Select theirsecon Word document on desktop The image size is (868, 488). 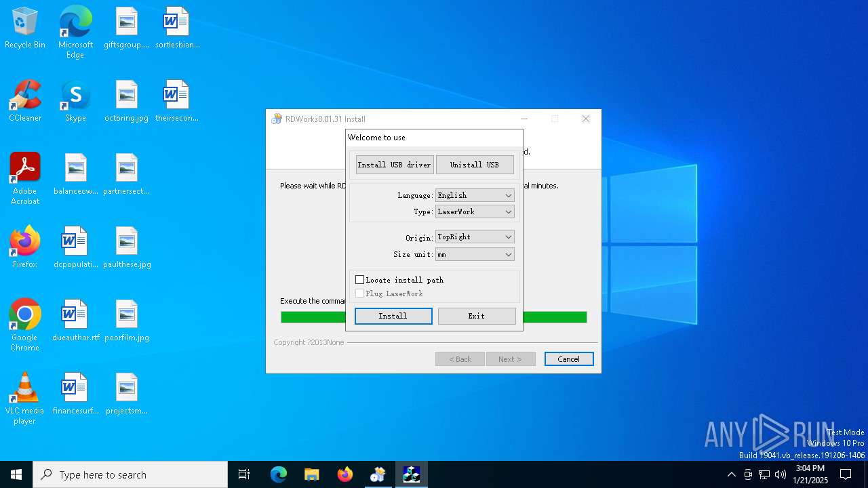coord(177,102)
